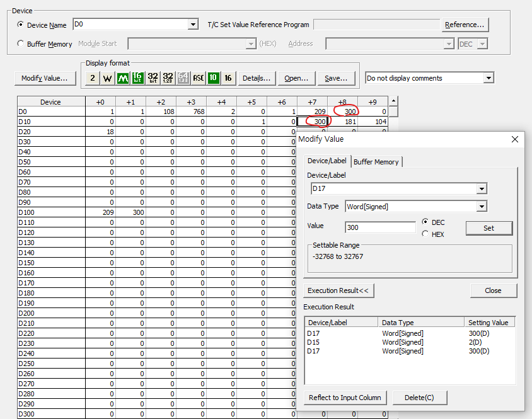Viewport: 532px width, 419px height.
Task: Select Device Name radio button
Action: 20,25
